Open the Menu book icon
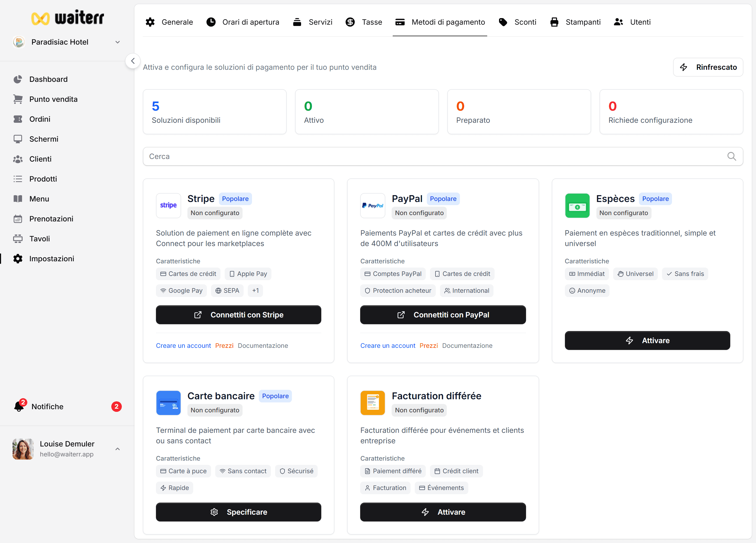Viewport: 756px width, 543px height. point(18,199)
